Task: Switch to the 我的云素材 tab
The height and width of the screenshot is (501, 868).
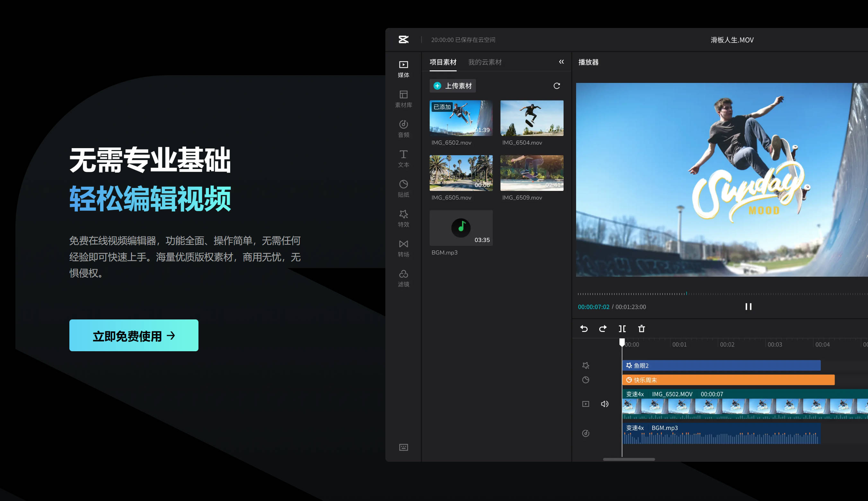Action: [485, 62]
